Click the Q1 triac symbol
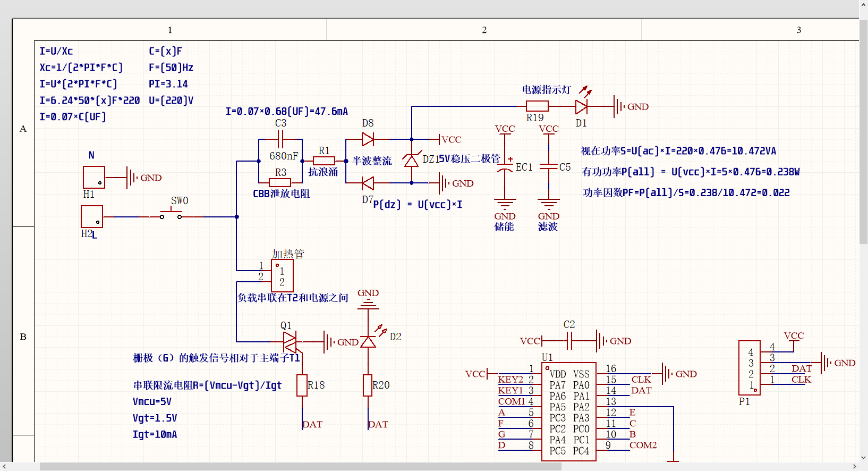Screen dimensions: 868x471 pos(290,342)
